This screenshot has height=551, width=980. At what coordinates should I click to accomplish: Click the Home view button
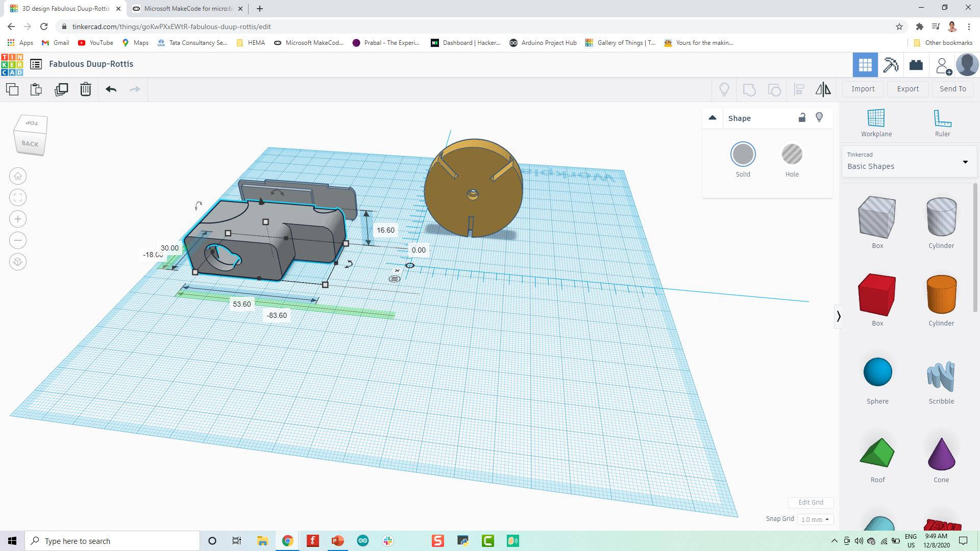(18, 176)
